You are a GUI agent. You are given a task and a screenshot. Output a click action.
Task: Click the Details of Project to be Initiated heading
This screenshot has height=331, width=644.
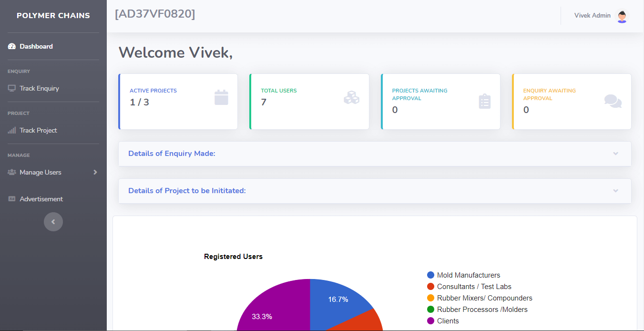point(187,191)
